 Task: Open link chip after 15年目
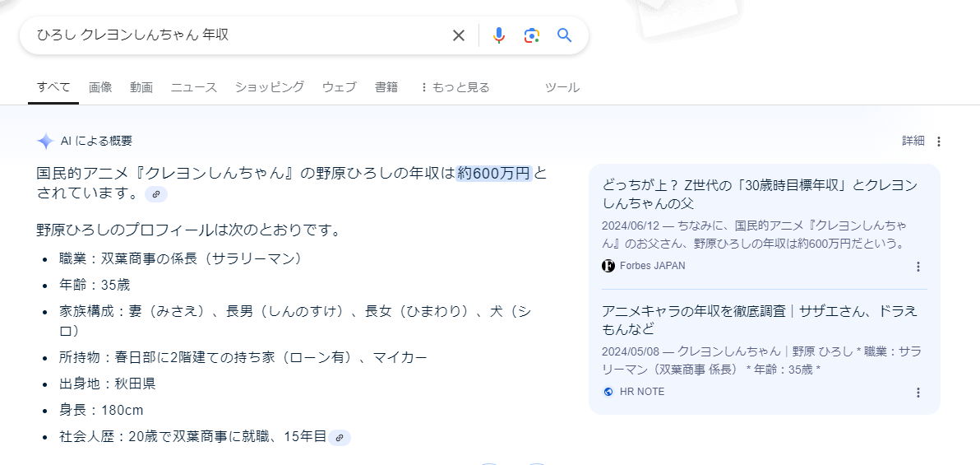click(x=340, y=438)
